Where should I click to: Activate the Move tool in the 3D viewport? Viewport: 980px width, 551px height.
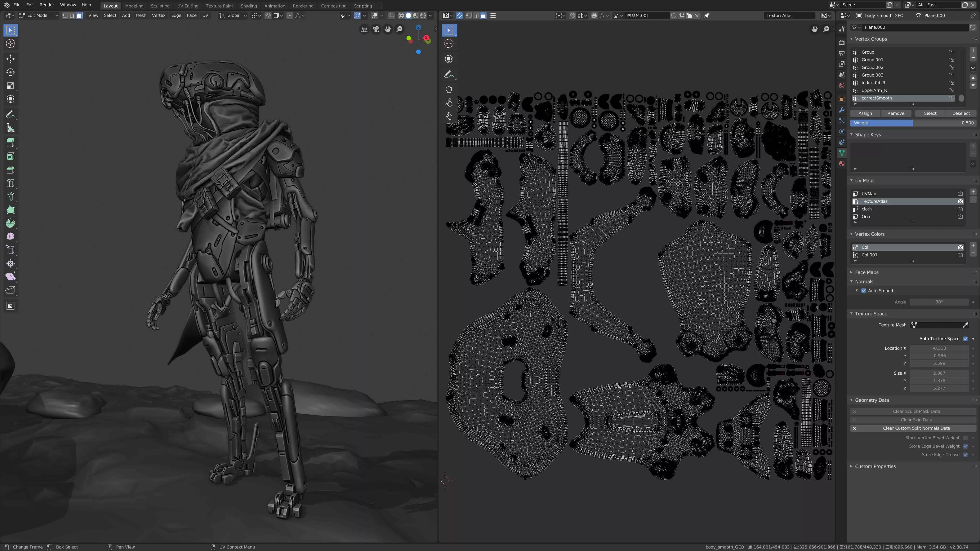10,59
